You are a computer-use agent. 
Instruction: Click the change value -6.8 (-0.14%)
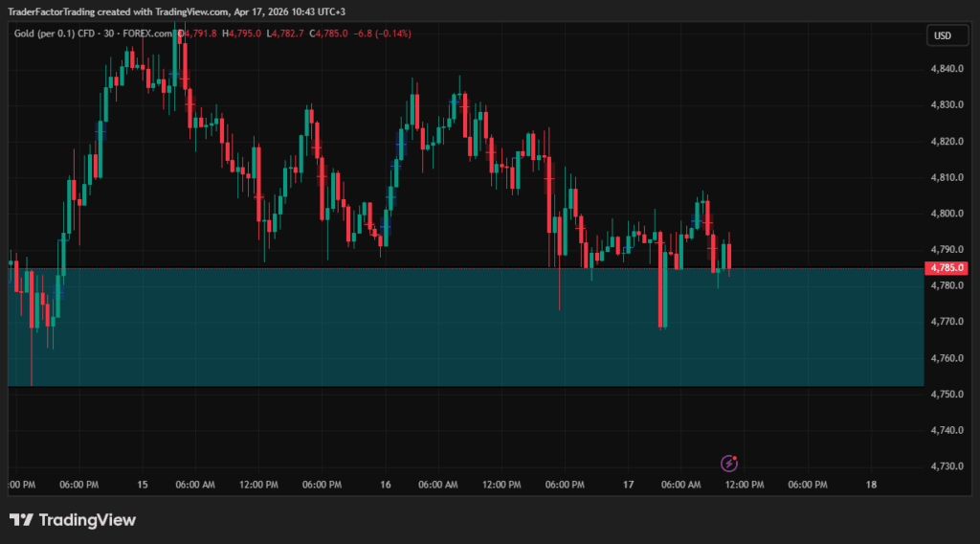(x=383, y=34)
